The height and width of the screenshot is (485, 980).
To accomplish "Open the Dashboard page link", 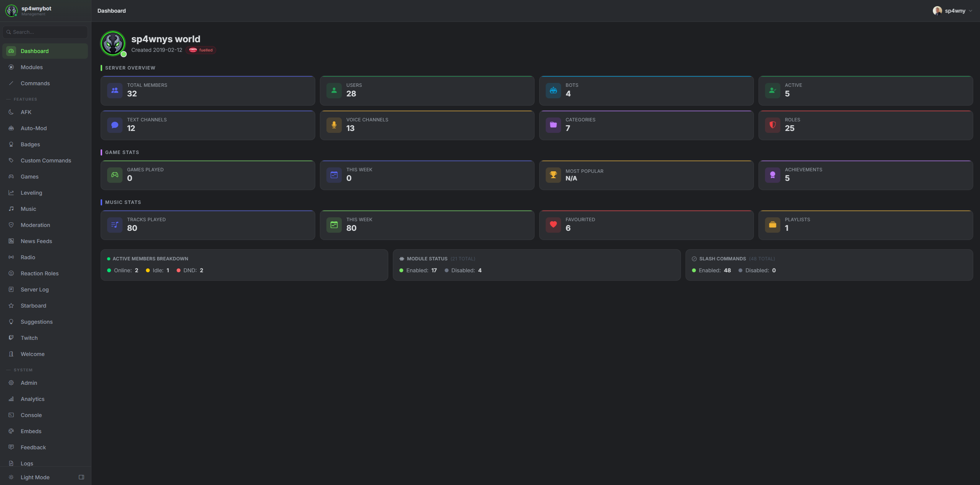I will (35, 51).
